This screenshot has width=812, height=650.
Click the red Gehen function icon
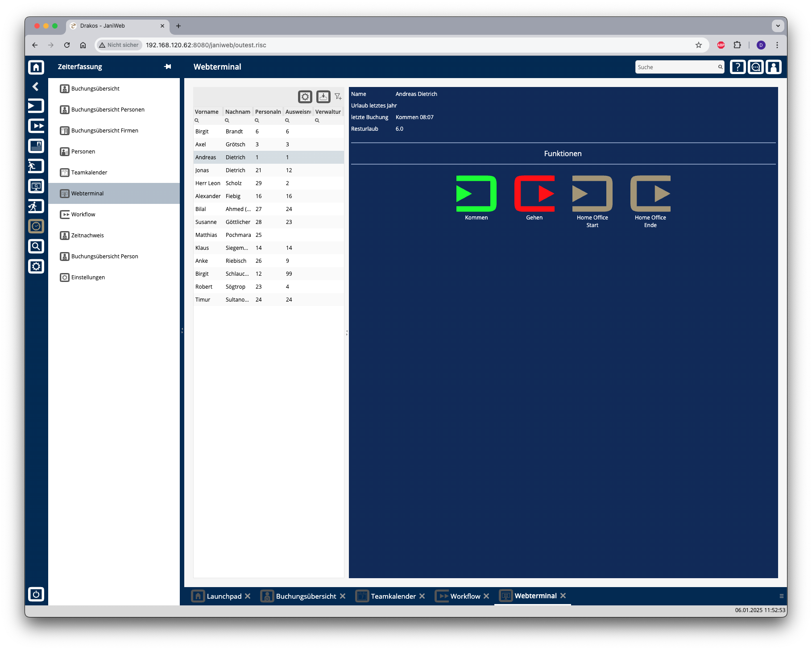534,194
